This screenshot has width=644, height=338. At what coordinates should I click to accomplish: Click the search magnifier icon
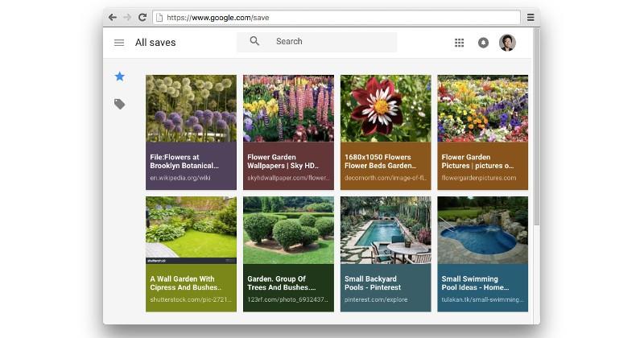click(254, 41)
